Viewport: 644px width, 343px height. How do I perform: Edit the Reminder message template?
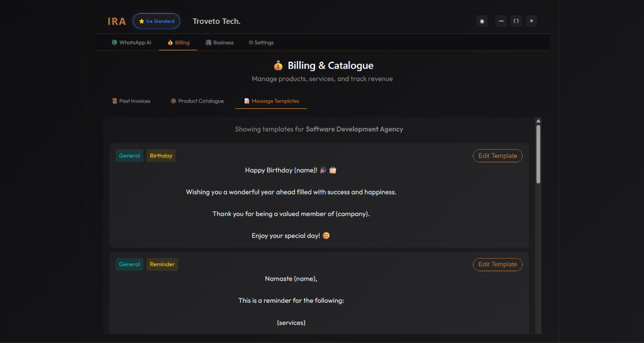(x=497, y=264)
